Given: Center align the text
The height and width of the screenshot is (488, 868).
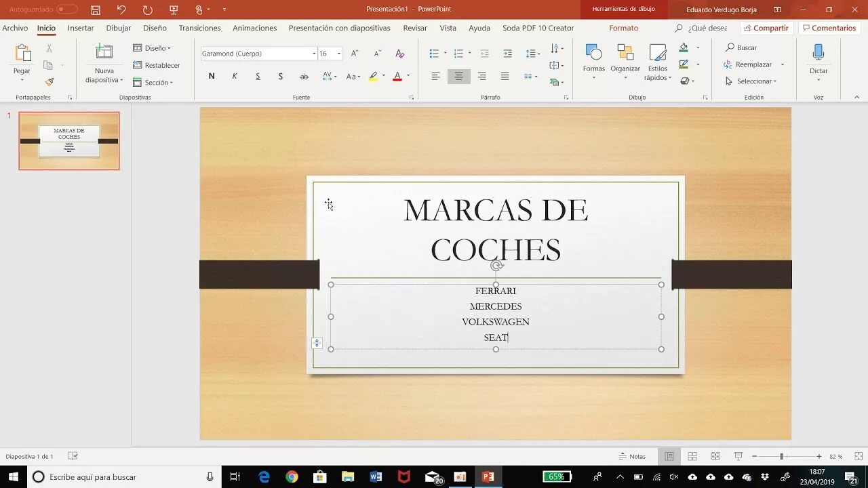Looking at the screenshot, I should point(458,77).
